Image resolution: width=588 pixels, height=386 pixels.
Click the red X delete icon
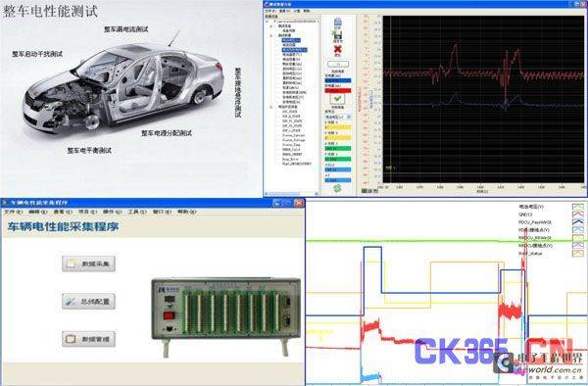pyautogui.click(x=338, y=49)
